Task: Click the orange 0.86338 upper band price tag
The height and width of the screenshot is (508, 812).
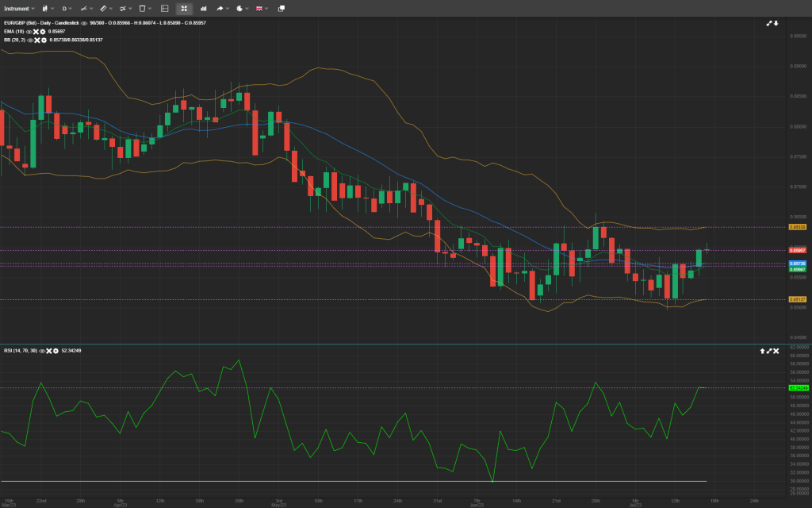Action: click(797, 227)
